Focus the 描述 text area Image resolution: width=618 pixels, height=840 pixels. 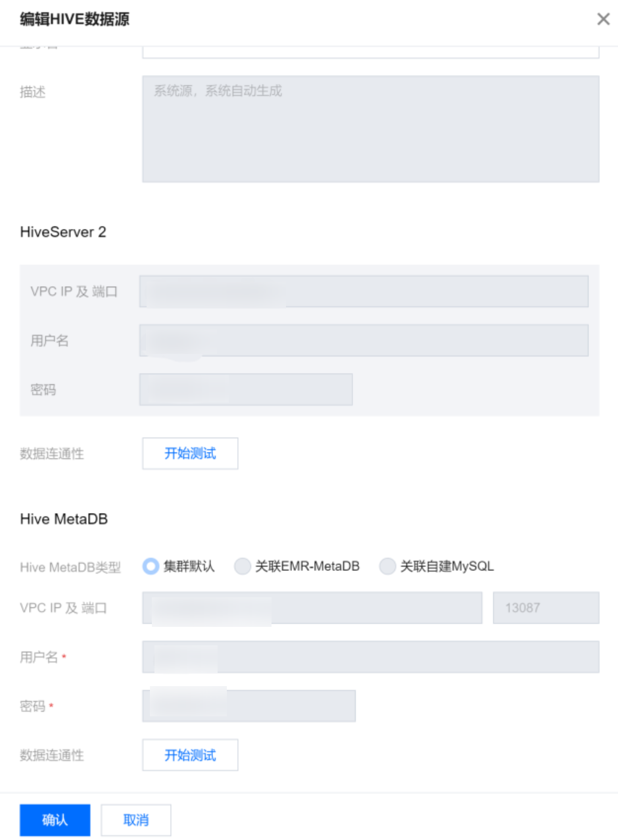click(370, 129)
